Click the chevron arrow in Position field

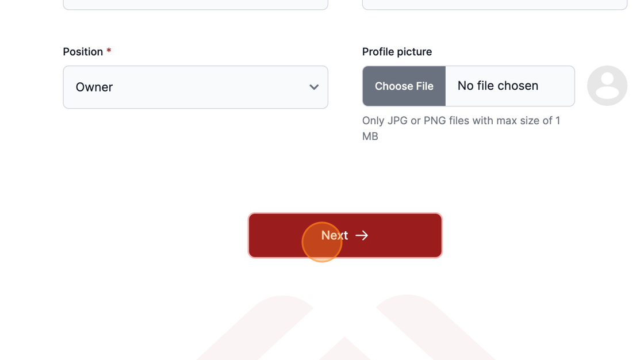tap(314, 87)
